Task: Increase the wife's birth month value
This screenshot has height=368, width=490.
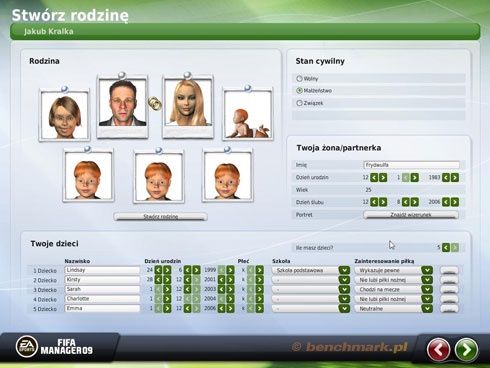Action: pos(414,177)
